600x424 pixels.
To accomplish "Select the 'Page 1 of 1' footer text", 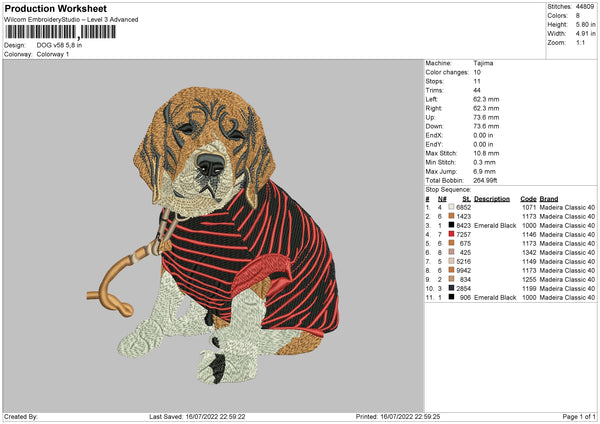I will click(579, 416).
